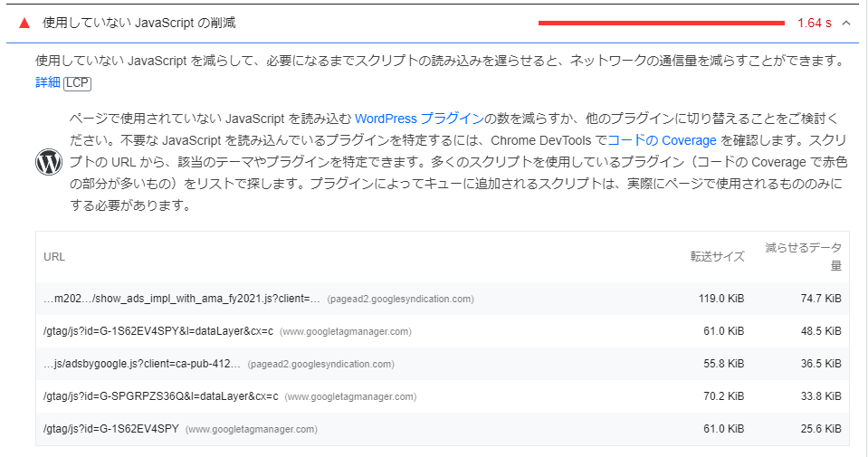
Task: Open the adsbygoogle.js?client=ca-pub URL
Action: pyautogui.click(x=142, y=364)
